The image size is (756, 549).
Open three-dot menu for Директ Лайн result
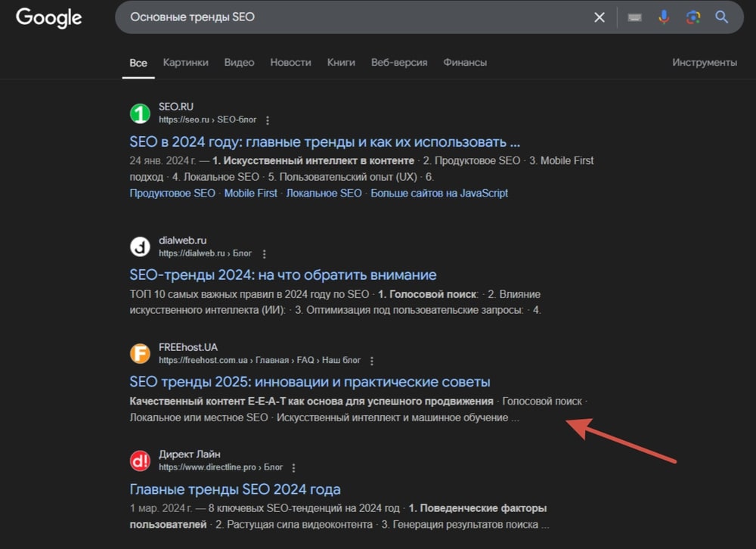[x=293, y=467]
